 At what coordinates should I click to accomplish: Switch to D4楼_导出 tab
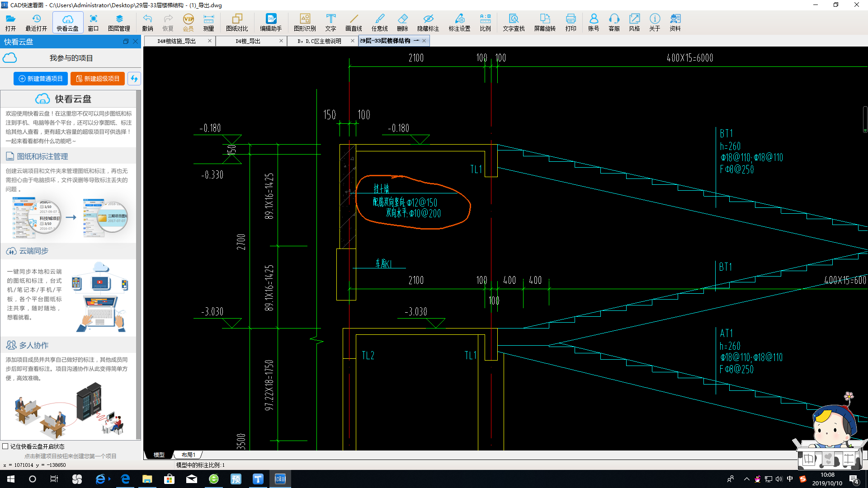(x=248, y=41)
